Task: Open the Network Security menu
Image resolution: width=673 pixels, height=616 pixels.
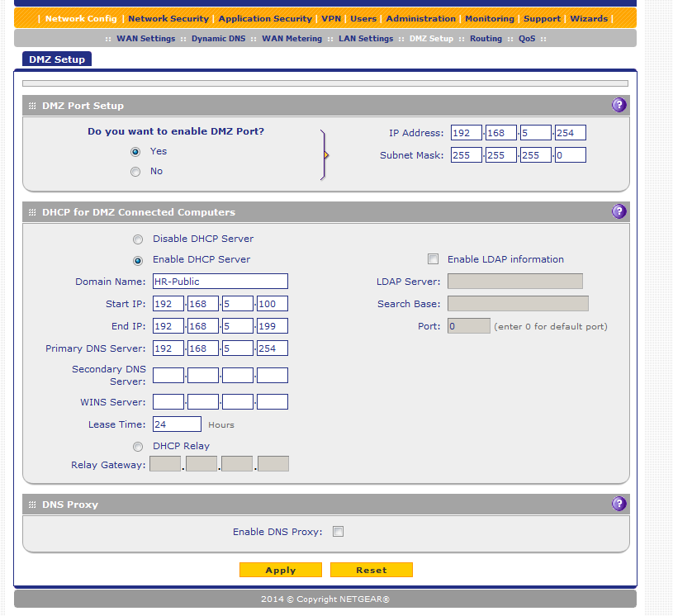Action: coord(168,18)
